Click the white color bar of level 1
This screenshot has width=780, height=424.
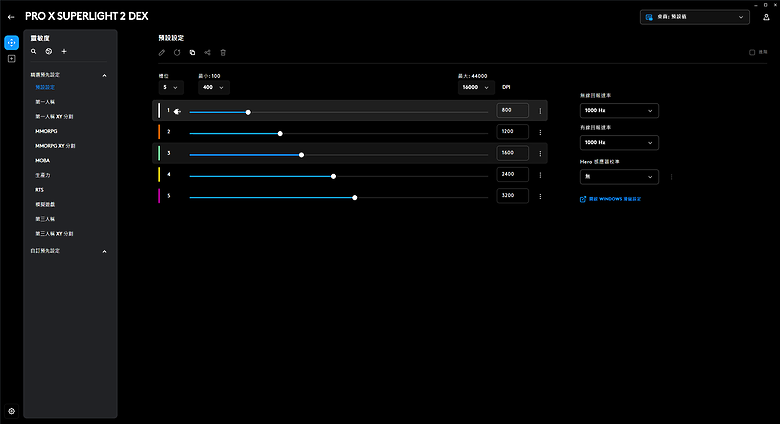[x=159, y=110]
